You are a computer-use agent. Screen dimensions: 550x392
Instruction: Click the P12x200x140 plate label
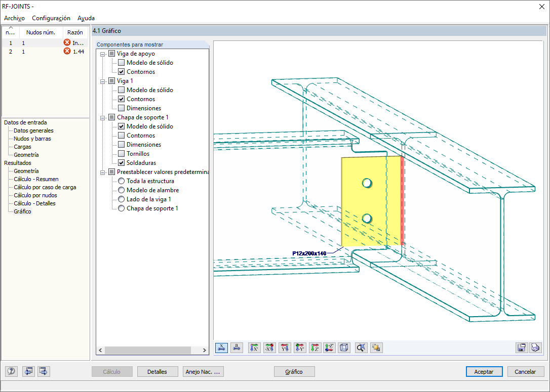click(309, 253)
